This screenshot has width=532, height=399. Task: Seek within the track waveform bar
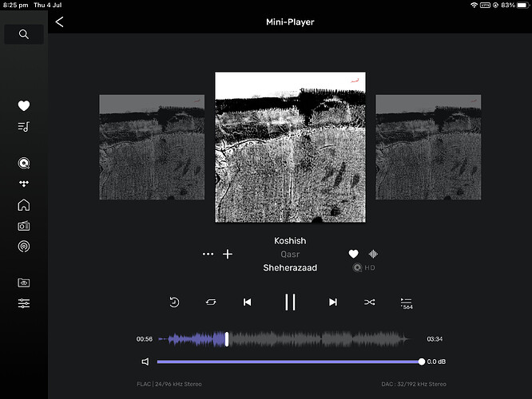[284, 339]
